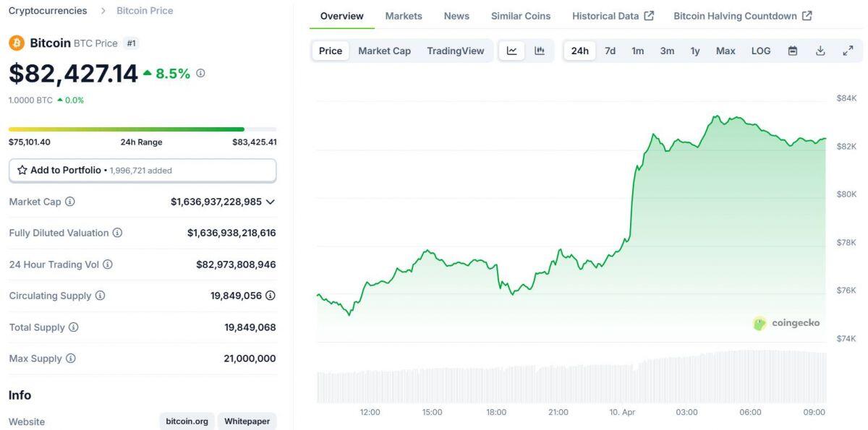
Task: Open the News tab
Action: point(456,16)
